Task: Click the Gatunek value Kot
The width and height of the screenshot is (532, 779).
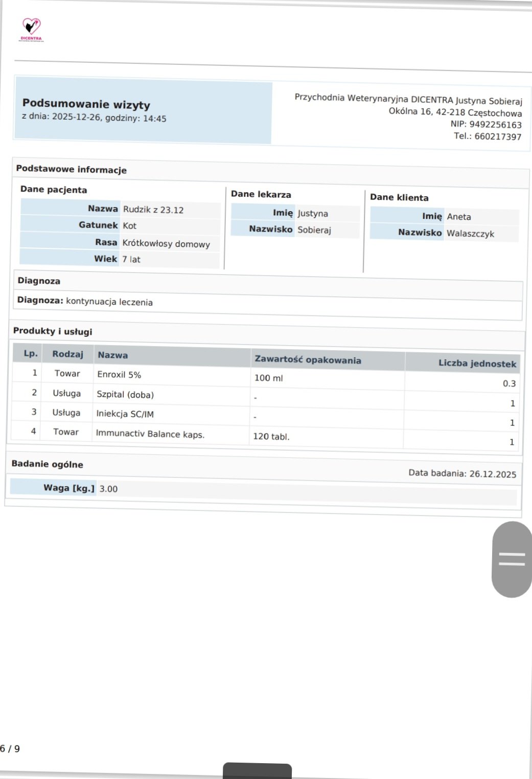Action: click(x=129, y=225)
